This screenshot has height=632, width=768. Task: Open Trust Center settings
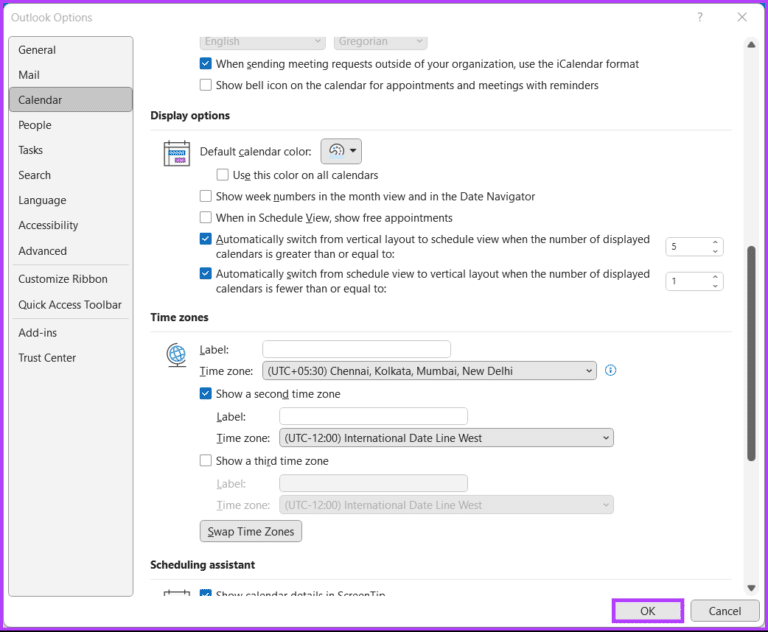coord(71,358)
